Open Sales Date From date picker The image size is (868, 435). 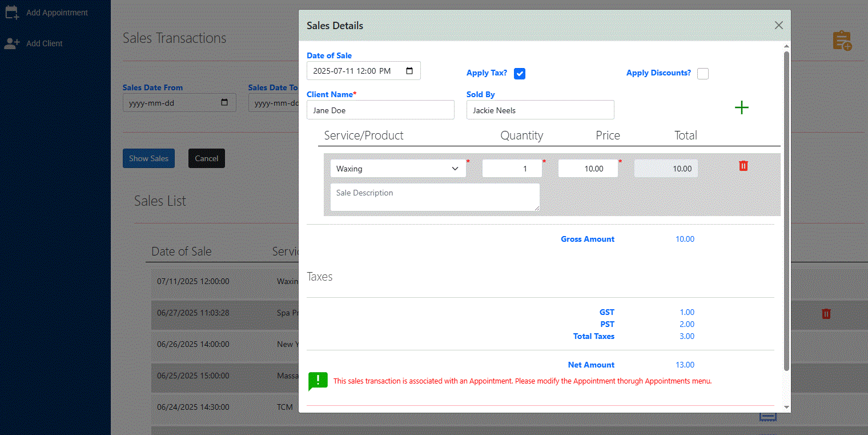pyautogui.click(x=224, y=103)
